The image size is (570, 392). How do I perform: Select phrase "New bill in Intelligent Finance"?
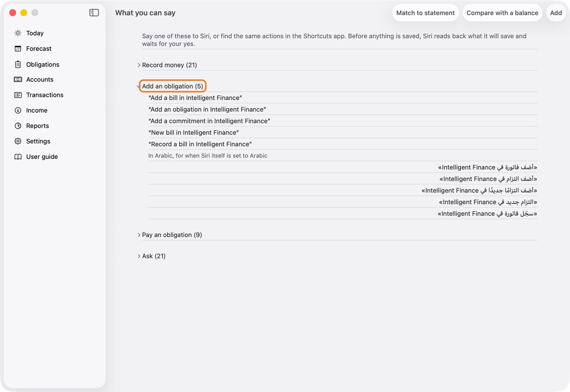coord(194,133)
